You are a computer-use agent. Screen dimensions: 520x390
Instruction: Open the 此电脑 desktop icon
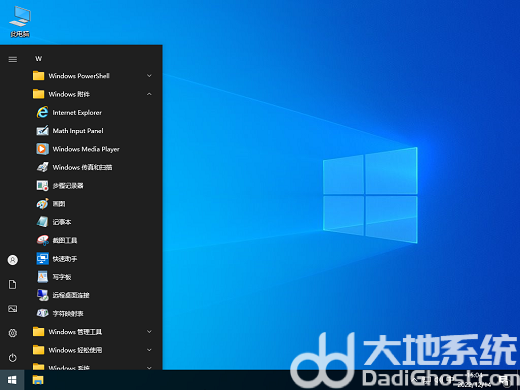(20, 21)
